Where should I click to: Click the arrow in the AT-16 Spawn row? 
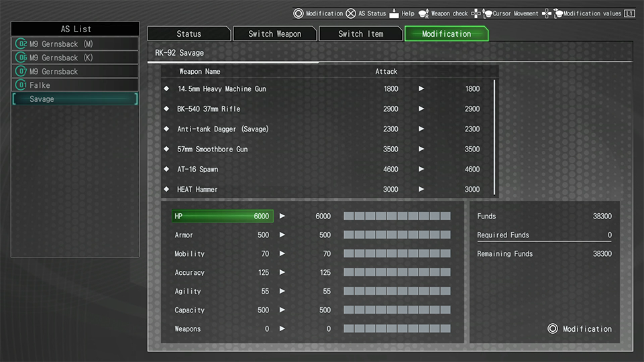[421, 169]
